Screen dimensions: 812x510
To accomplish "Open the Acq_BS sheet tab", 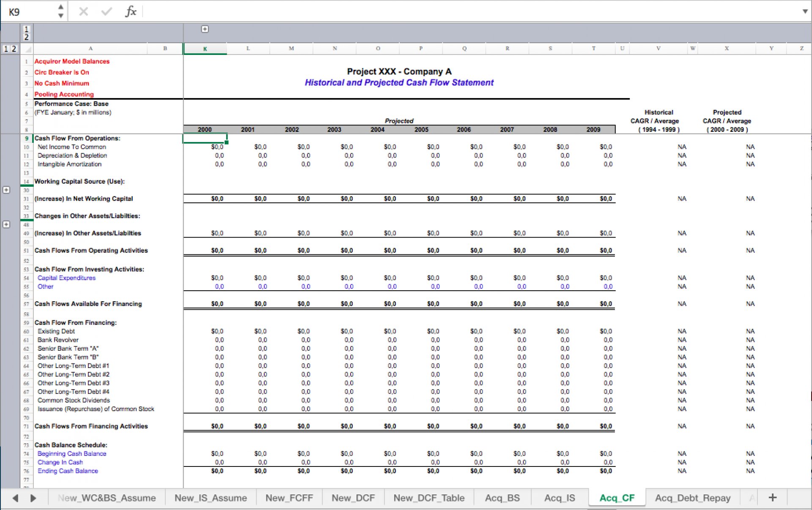I will point(502,498).
